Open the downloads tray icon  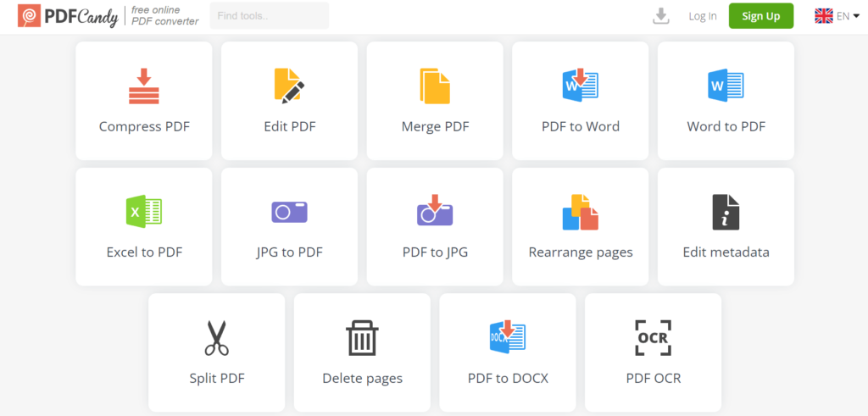click(661, 16)
